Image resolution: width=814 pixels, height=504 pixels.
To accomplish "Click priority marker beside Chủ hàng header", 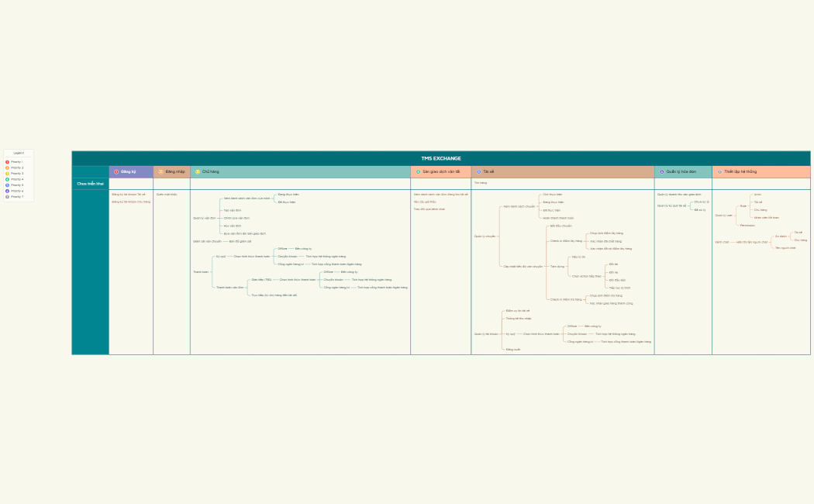I will [x=198, y=171].
